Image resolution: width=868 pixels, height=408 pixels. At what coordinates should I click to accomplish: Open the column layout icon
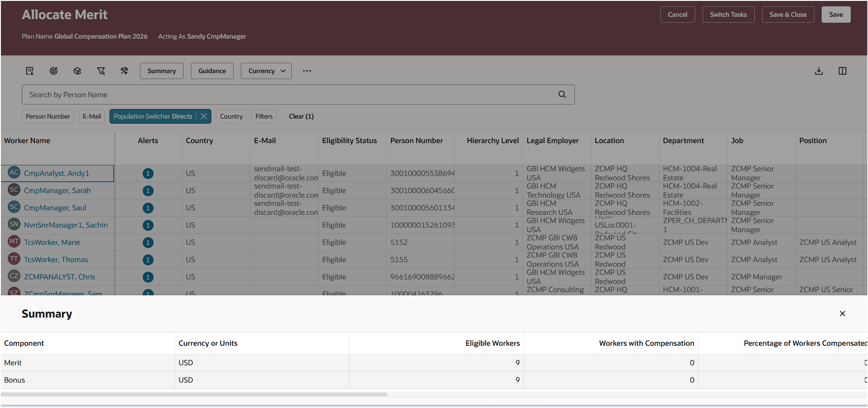point(843,71)
